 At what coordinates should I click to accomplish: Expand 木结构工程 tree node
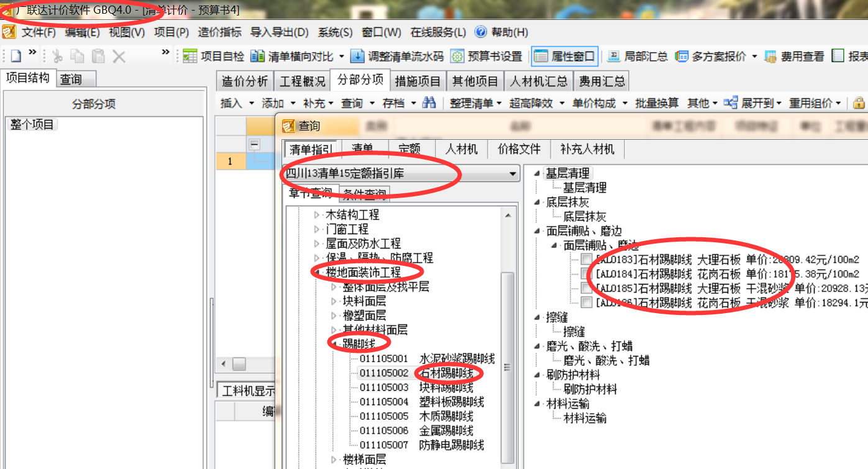pyautogui.click(x=318, y=215)
